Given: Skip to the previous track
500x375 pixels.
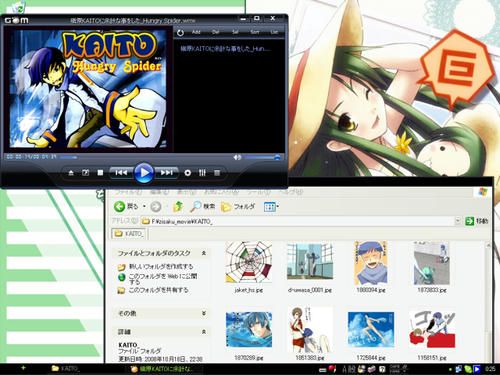Looking at the screenshot, I should pos(121,173).
